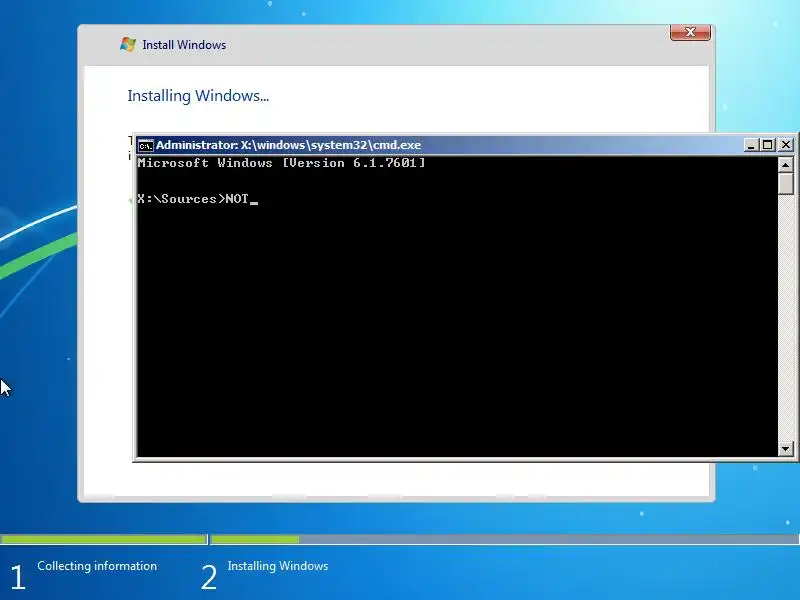Click the cmd.exe system menu icon
The image size is (800, 600).
[x=145, y=145]
